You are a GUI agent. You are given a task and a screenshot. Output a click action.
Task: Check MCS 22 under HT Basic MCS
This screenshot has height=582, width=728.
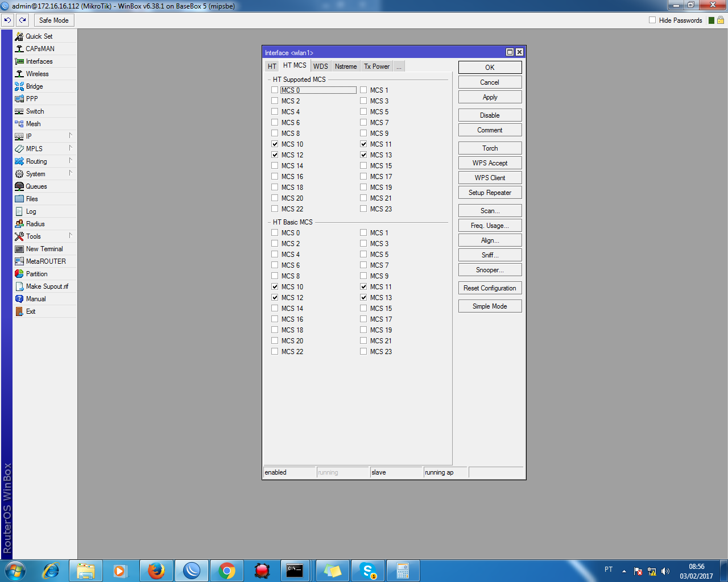click(275, 352)
